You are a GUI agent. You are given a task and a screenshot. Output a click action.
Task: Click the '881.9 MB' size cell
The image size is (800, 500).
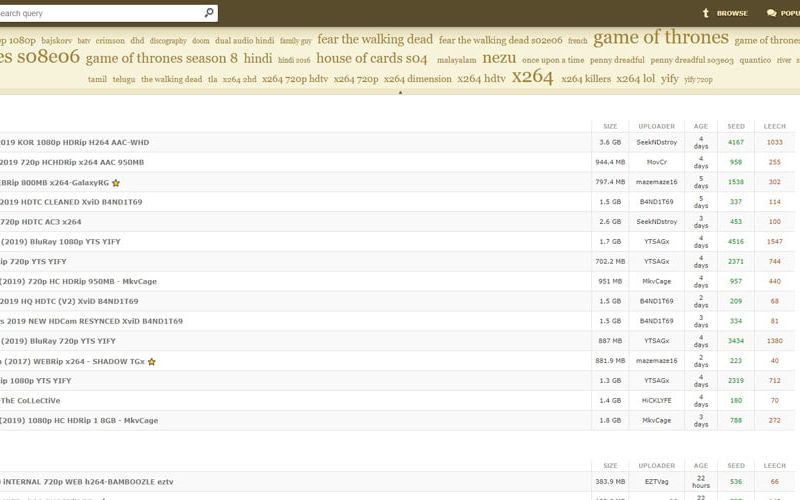pos(610,361)
